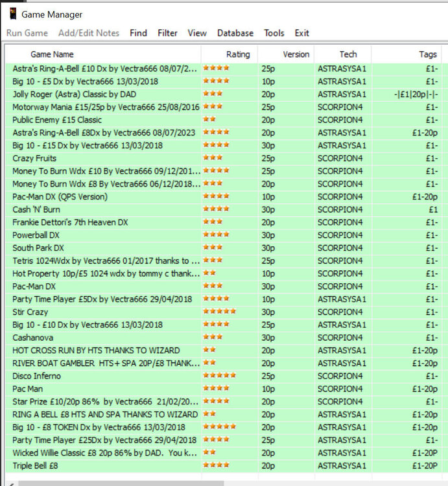Select the Star Prize £10/20p 86% row
The width and height of the screenshot is (448, 486).
pyautogui.click(x=226, y=402)
